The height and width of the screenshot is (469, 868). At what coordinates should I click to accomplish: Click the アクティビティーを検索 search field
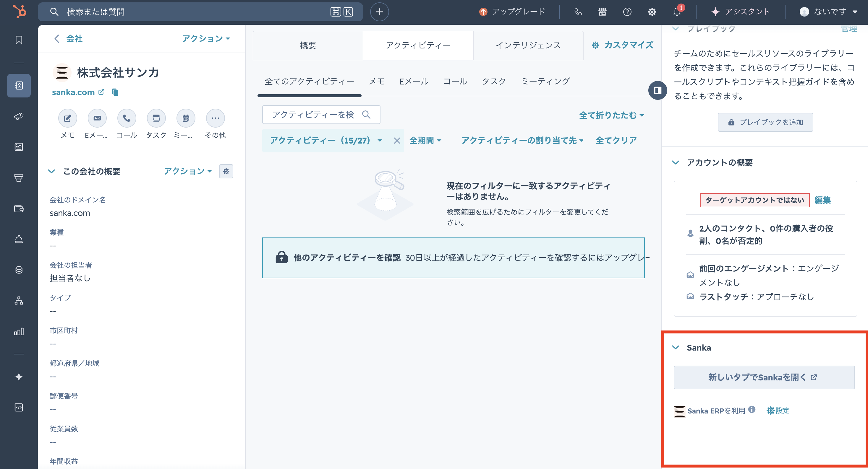313,115
